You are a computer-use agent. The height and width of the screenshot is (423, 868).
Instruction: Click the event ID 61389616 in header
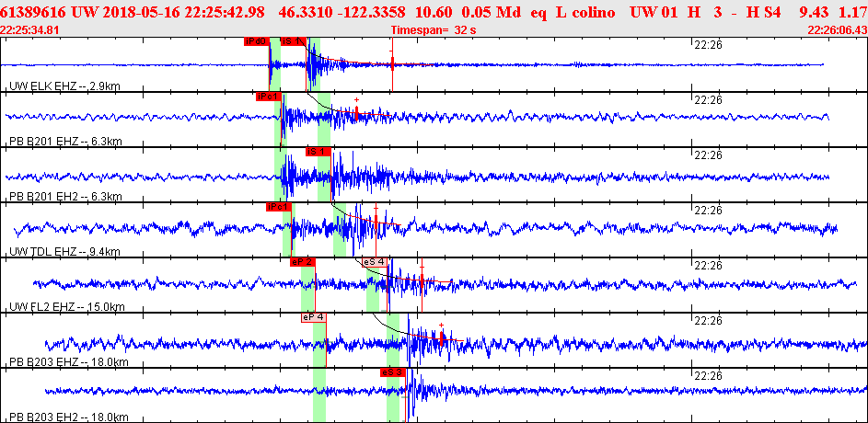[x=34, y=13]
